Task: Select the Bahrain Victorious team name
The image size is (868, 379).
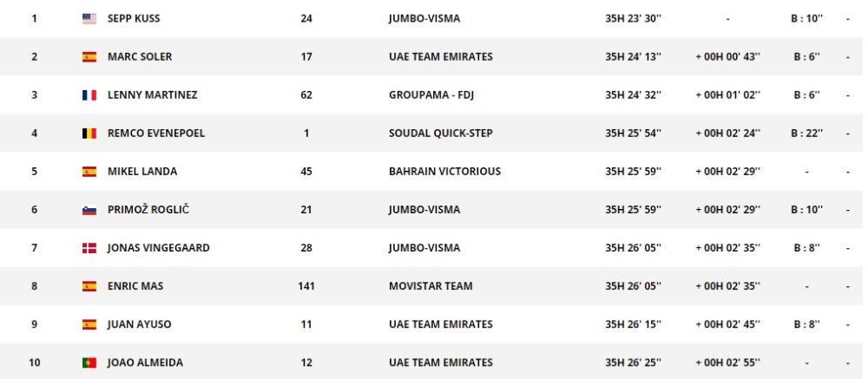Action: [x=444, y=172]
